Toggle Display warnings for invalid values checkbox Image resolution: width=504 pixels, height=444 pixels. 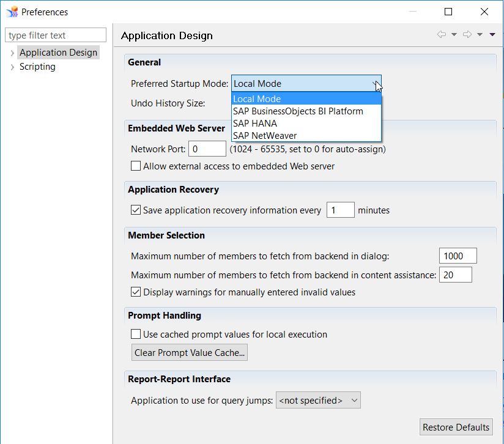pos(136,292)
